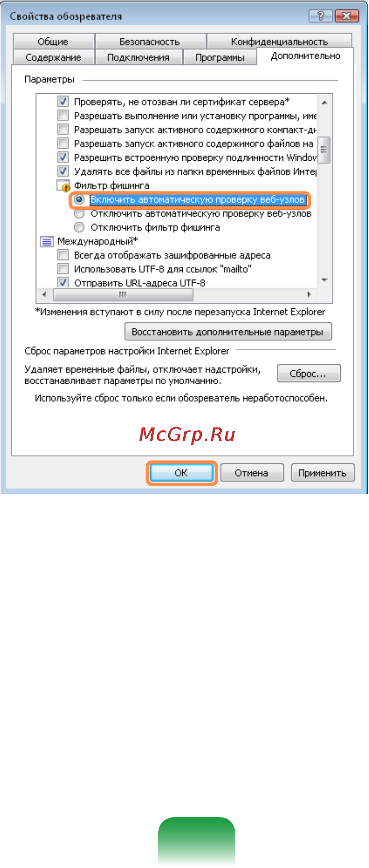This screenshot has height=868, width=369.
Task: Switch to Конфиденциальность tab
Action: tap(279, 41)
